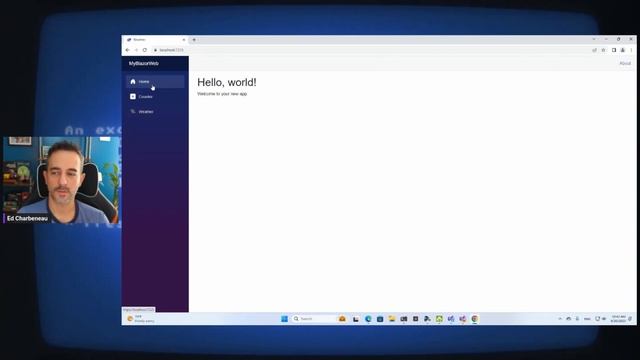Bookmark this page with star icon
Screen dimensions: 640x360
click(603, 50)
